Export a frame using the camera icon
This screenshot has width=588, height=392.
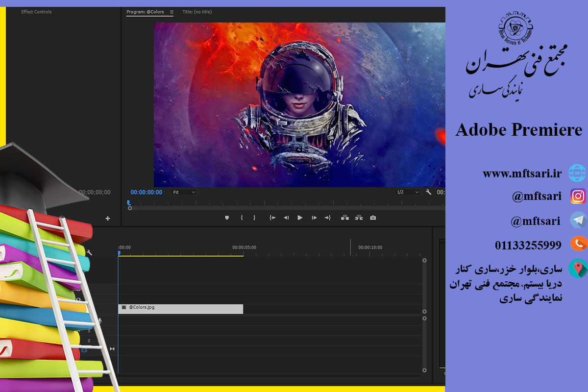click(373, 218)
